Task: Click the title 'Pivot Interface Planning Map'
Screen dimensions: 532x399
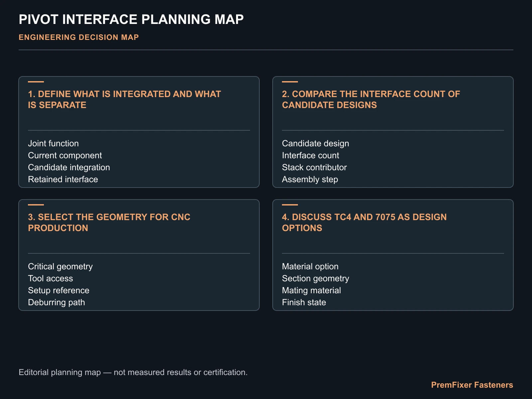Action: tap(131, 19)
